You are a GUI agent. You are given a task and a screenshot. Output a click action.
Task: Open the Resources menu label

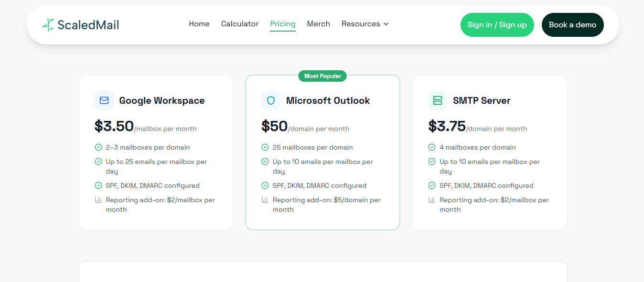pos(361,24)
